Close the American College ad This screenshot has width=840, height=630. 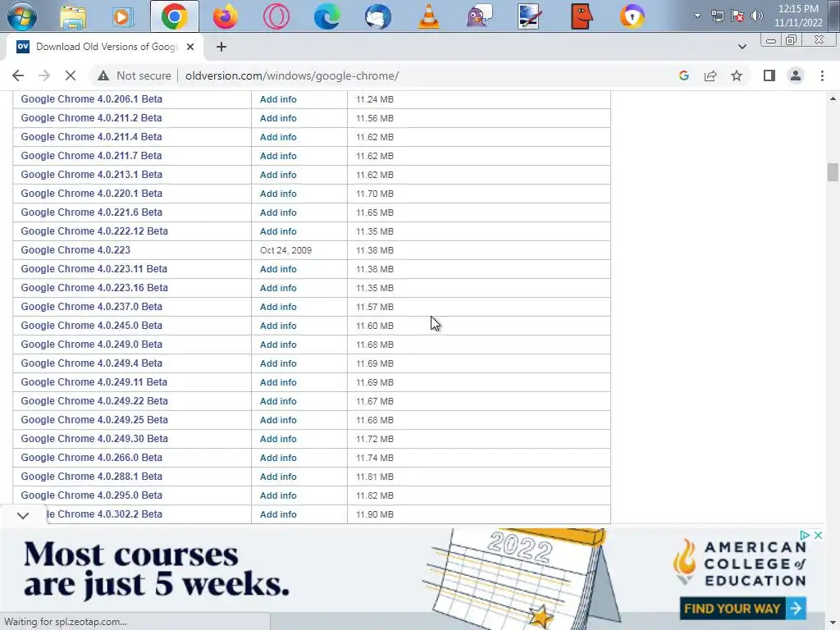point(818,535)
